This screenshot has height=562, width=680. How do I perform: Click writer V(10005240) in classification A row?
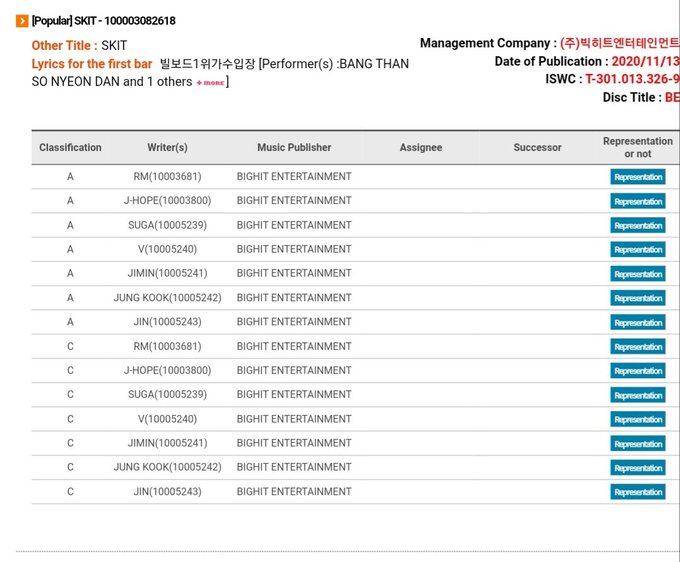[x=167, y=249]
